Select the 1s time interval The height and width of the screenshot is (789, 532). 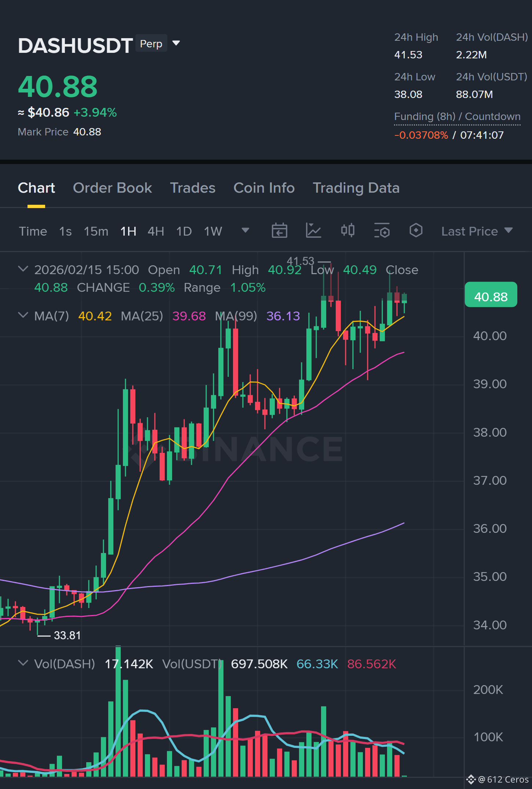pyautogui.click(x=65, y=232)
